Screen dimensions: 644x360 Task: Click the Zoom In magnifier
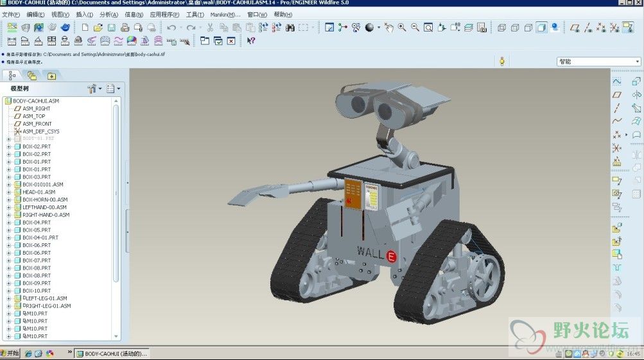point(402,28)
